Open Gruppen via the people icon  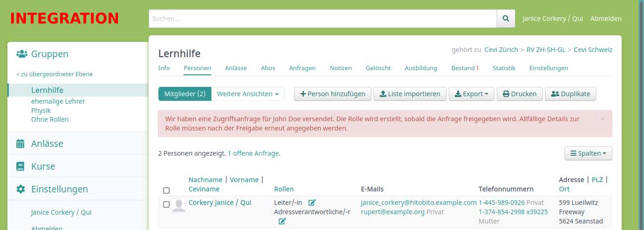(21, 54)
